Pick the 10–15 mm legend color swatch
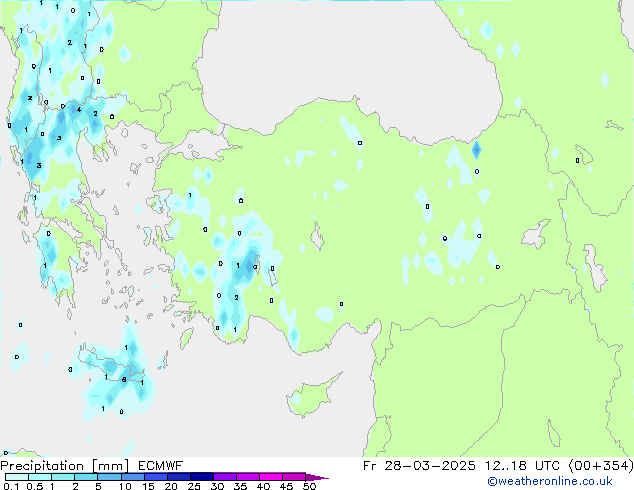This screenshot has height=490, width=634. click(x=132, y=477)
